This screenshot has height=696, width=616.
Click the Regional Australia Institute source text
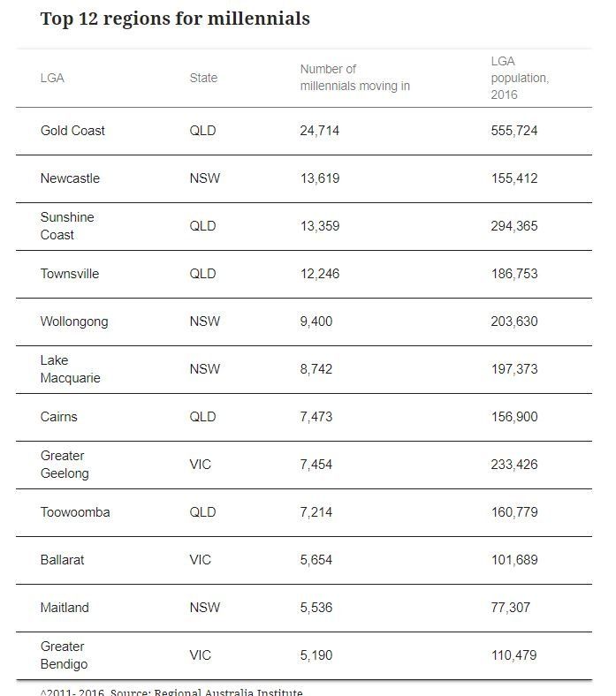(x=228, y=692)
